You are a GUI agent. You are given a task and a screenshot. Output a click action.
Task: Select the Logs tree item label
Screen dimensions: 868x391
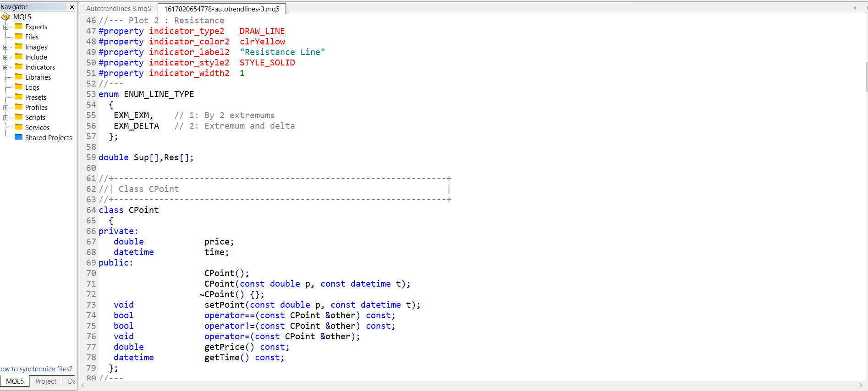[32, 87]
